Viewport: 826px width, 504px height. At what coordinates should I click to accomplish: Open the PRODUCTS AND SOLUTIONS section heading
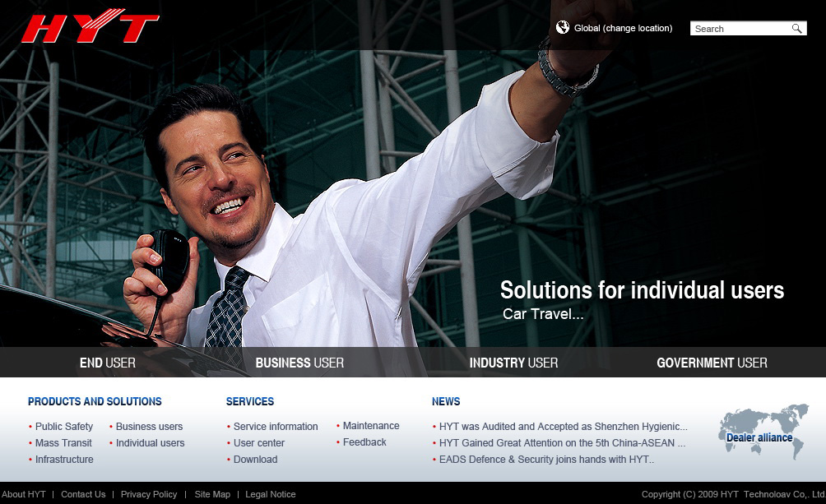click(x=95, y=401)
